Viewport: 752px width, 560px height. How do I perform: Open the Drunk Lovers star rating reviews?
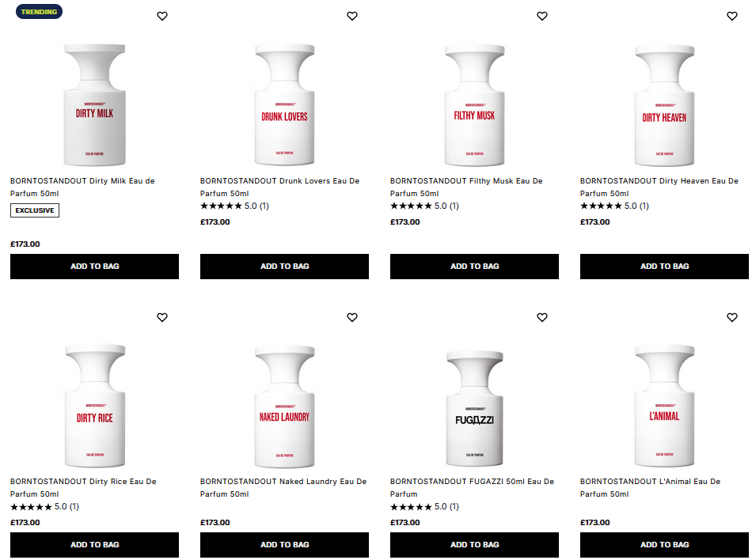235,206
